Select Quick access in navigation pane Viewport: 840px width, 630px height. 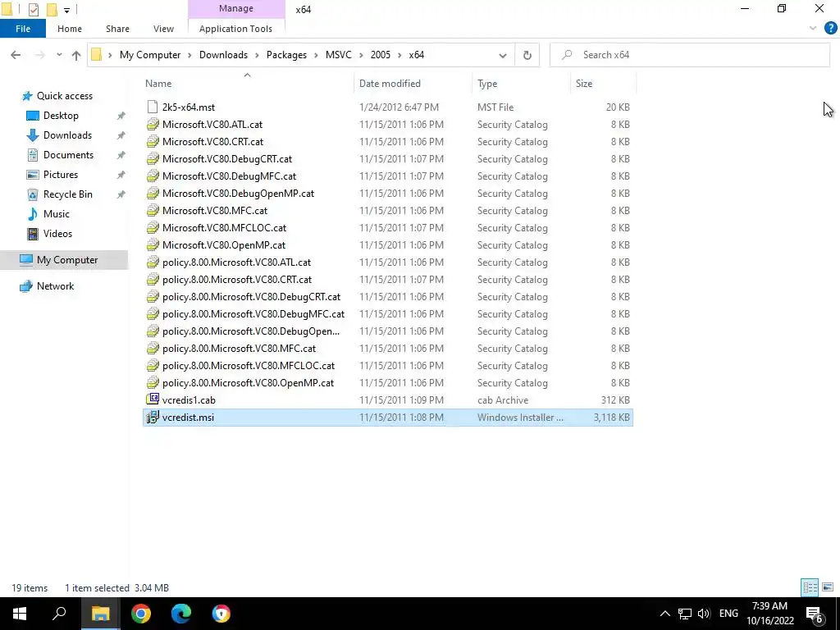(x=64, y=96)
